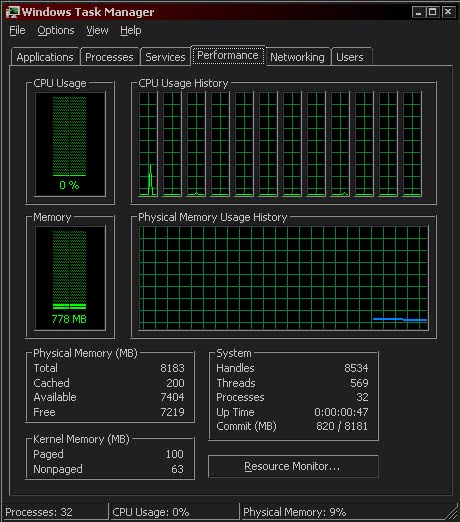Click the Physical Memory Usage History graph

[284, 278]
